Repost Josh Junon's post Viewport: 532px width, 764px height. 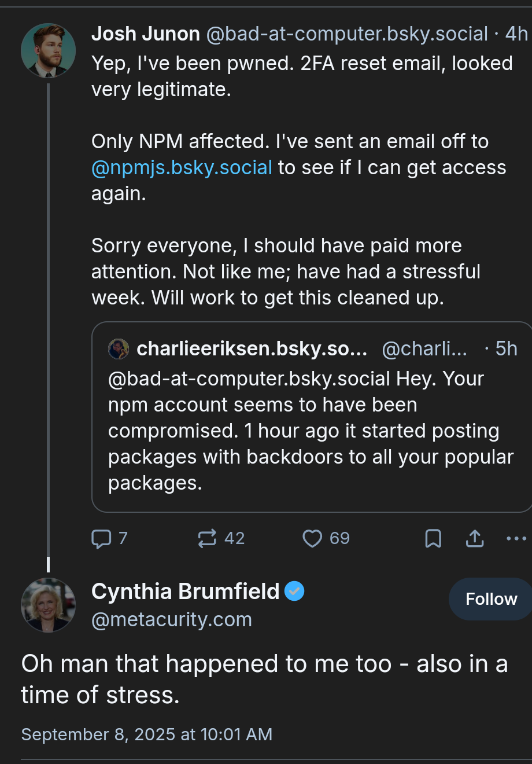pos(207,539)
